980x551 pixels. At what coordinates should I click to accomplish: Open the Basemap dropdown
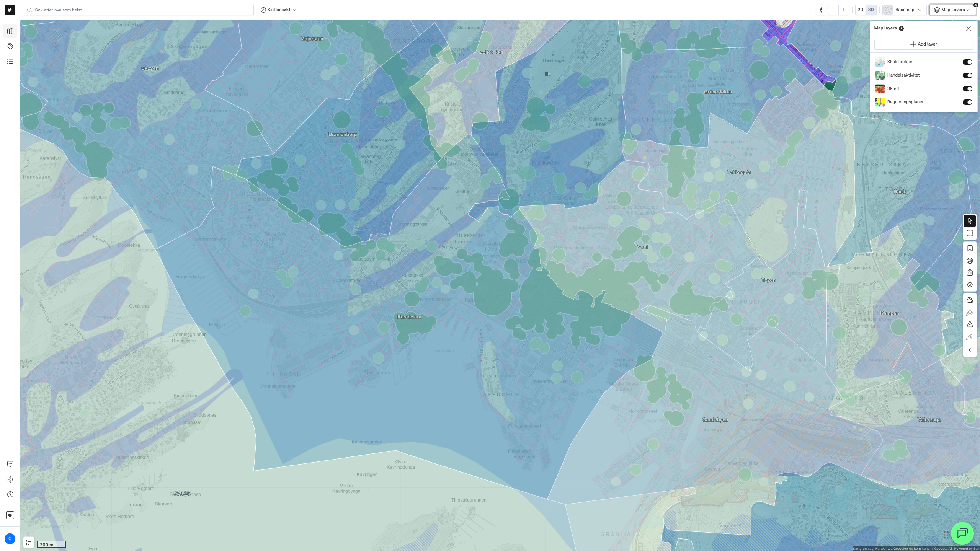click(905, 10)
